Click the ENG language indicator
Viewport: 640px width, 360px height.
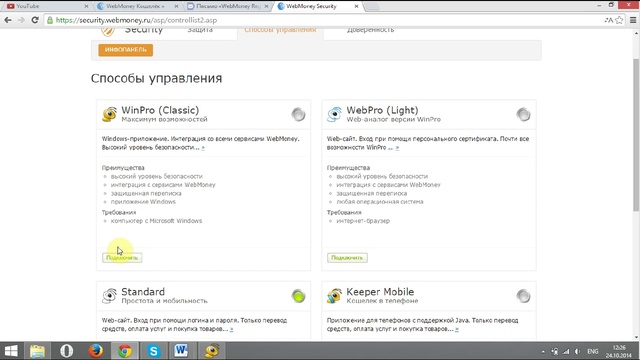593,351
